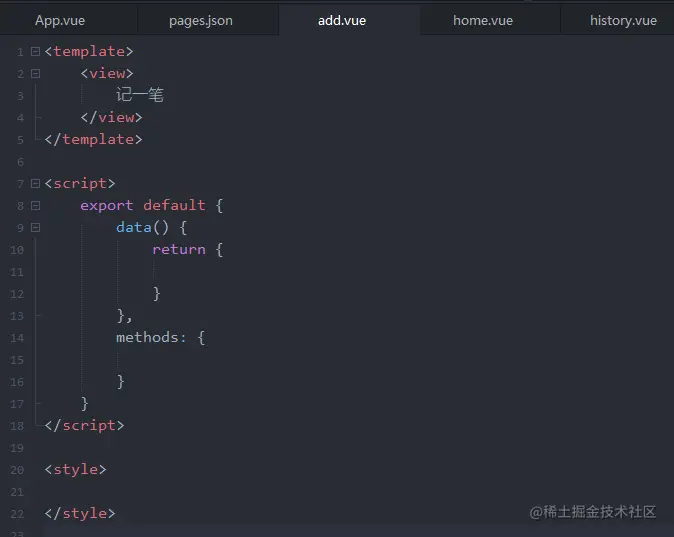Collapse the script block at line 7
Screen dimensions: 674x537
pos(35,184)
